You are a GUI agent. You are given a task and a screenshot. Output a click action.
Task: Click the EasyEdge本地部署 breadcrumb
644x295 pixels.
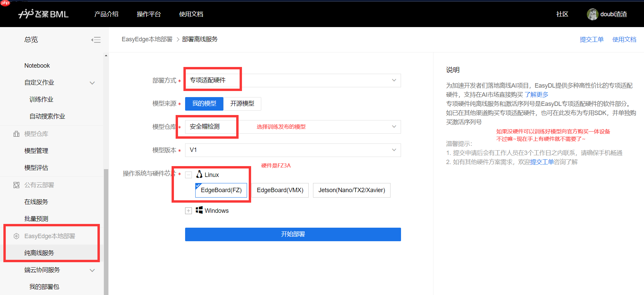pos(147,39)
